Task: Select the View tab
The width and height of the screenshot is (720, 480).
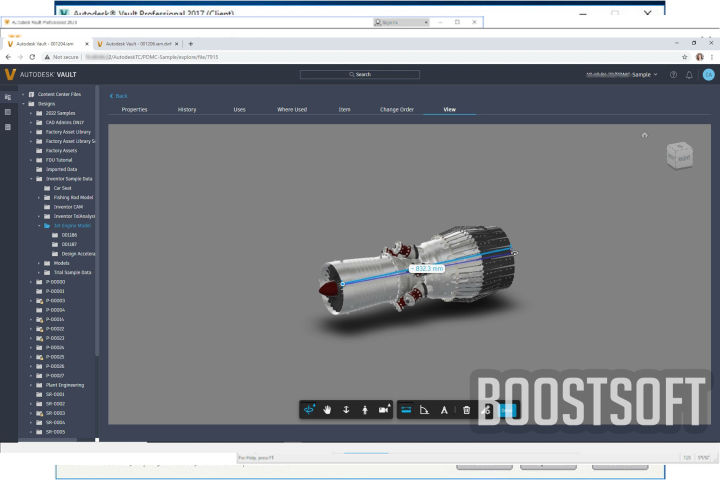Action: (x=450, y=109)
